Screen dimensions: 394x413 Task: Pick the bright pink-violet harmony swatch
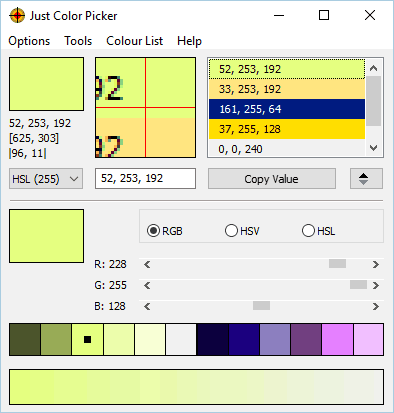337,339
